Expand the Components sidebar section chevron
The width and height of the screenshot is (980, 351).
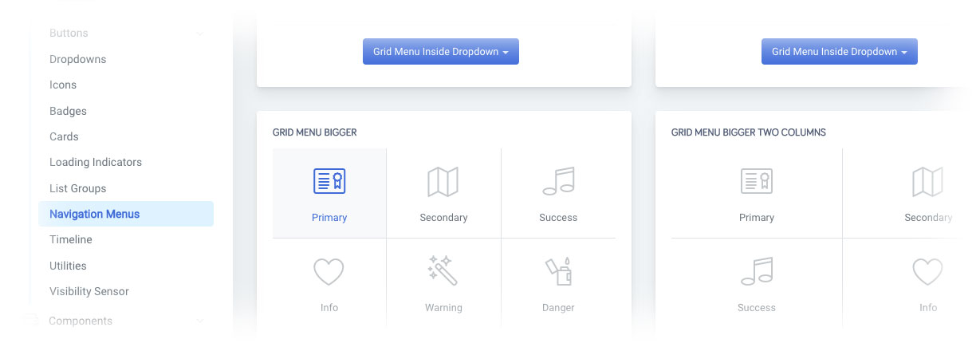pyautogui.click(x=199, y=321)
